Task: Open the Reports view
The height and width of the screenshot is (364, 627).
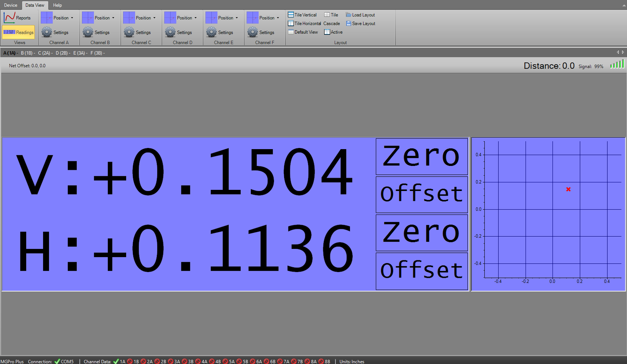Action: (x=17, y=18)
